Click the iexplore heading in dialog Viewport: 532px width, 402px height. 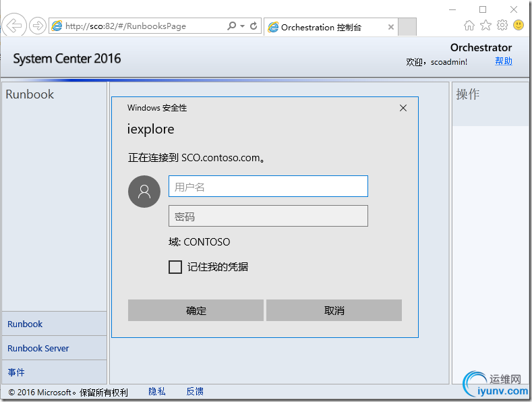pyautogui.click(x=150, y=130)
